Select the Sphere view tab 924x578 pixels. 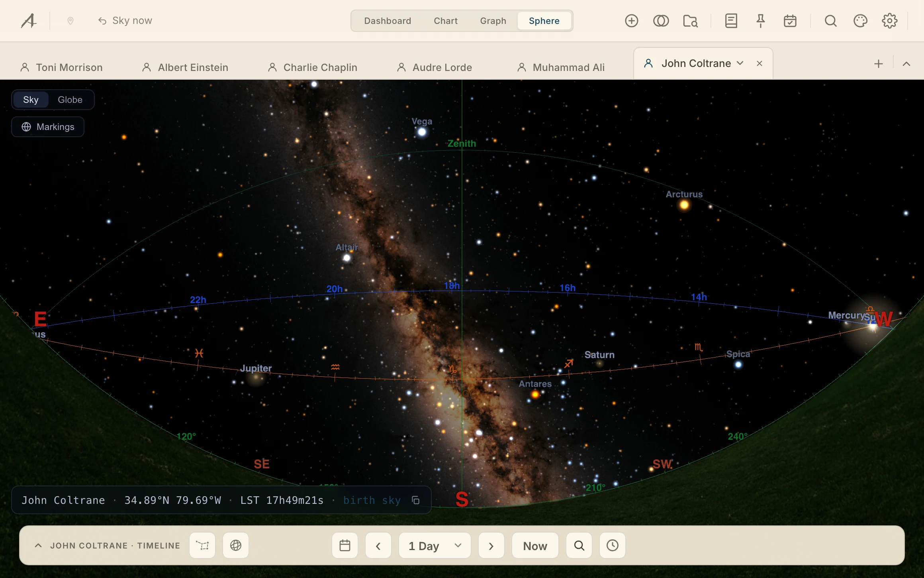point(544,21)
